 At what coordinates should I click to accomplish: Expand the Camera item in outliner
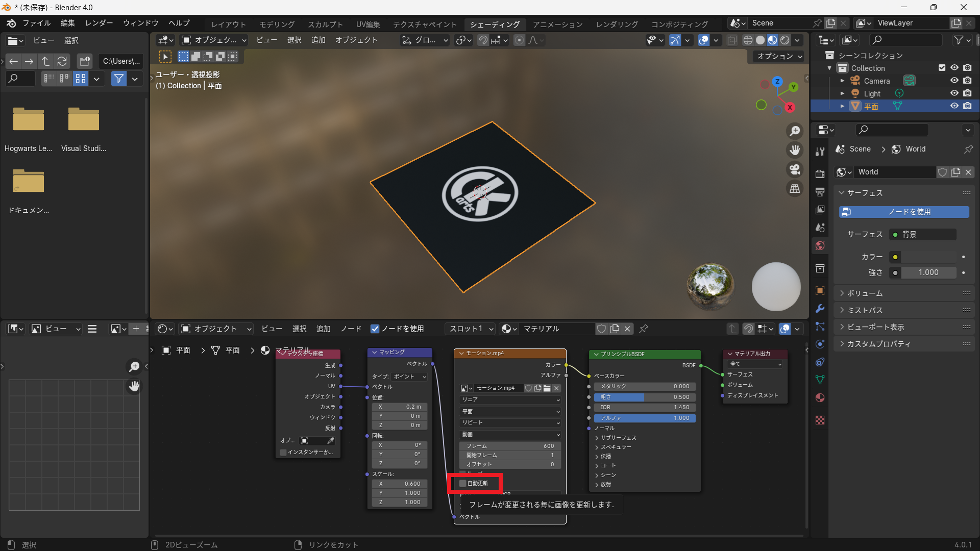click(842, 81)
